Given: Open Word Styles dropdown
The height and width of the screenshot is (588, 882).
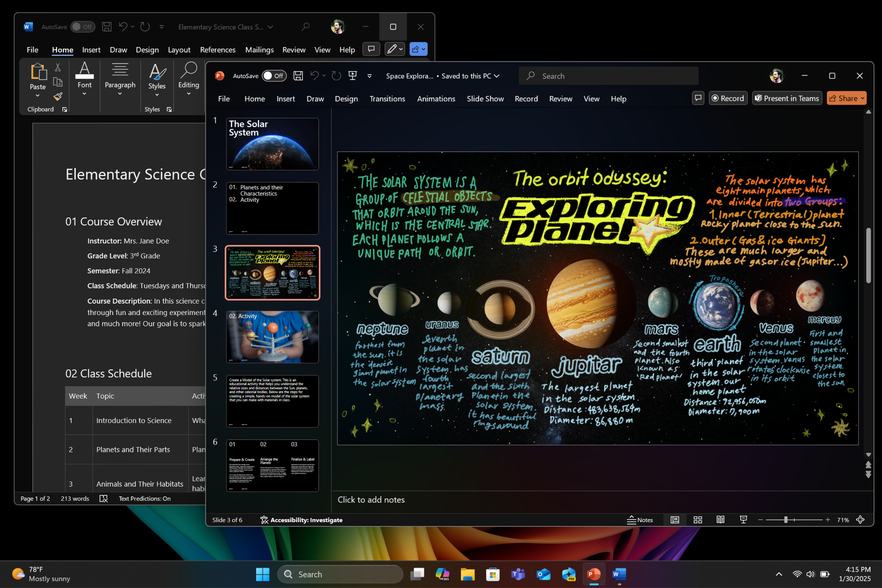Looking at the screenshot, I should (157, 85).
